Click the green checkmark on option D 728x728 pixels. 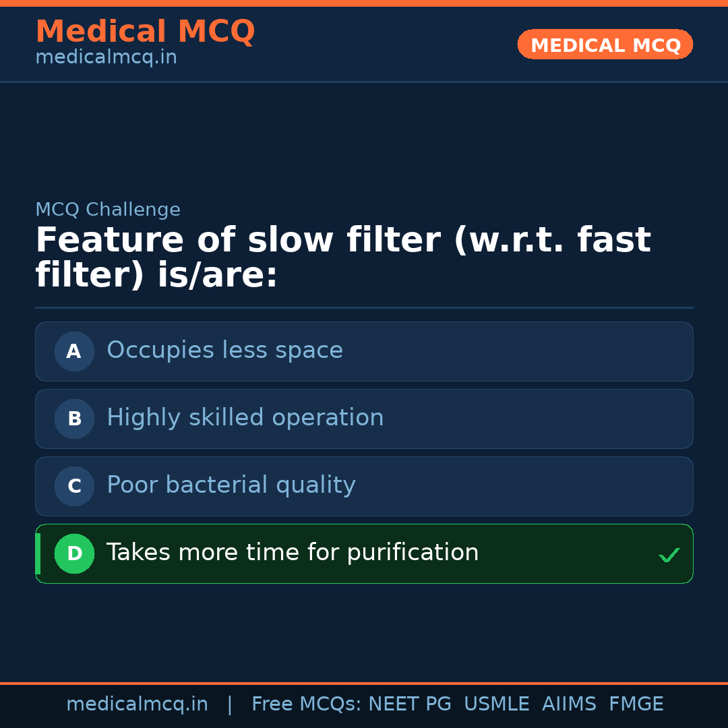point(669,555)
